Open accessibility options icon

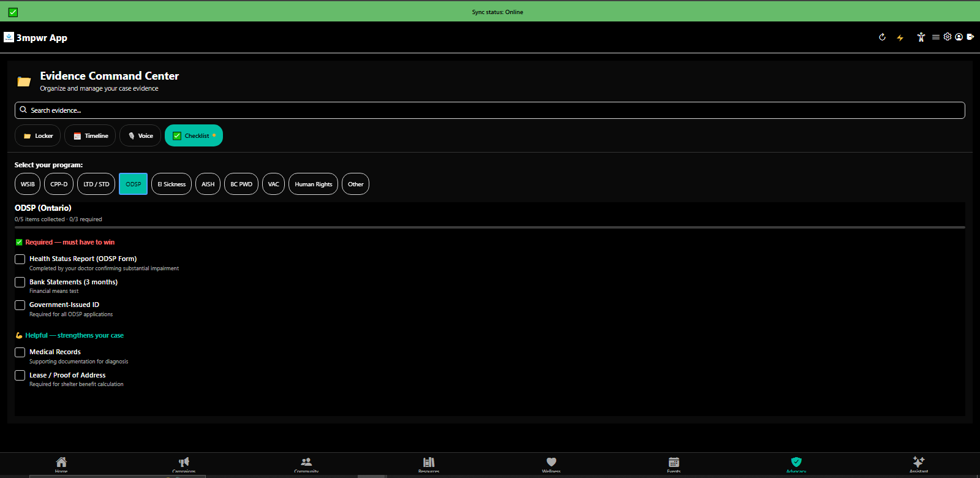click(x=921, y=37)
